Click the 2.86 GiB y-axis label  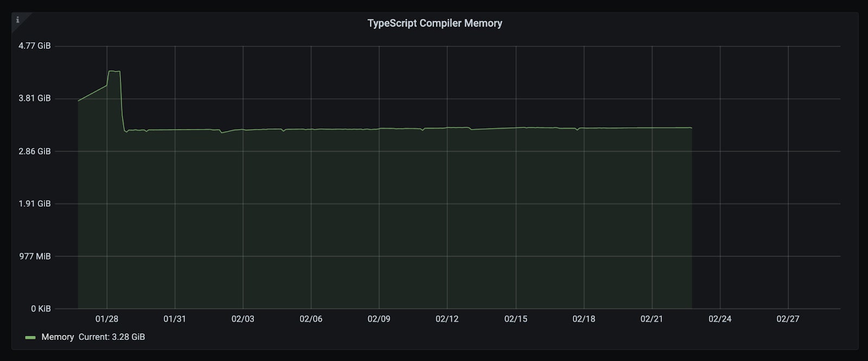click(35, 151)
